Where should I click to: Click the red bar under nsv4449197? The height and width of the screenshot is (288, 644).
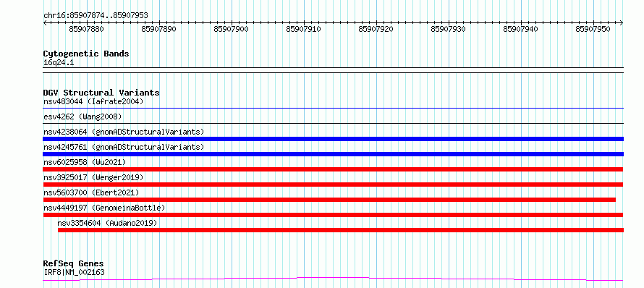(333, 215)
